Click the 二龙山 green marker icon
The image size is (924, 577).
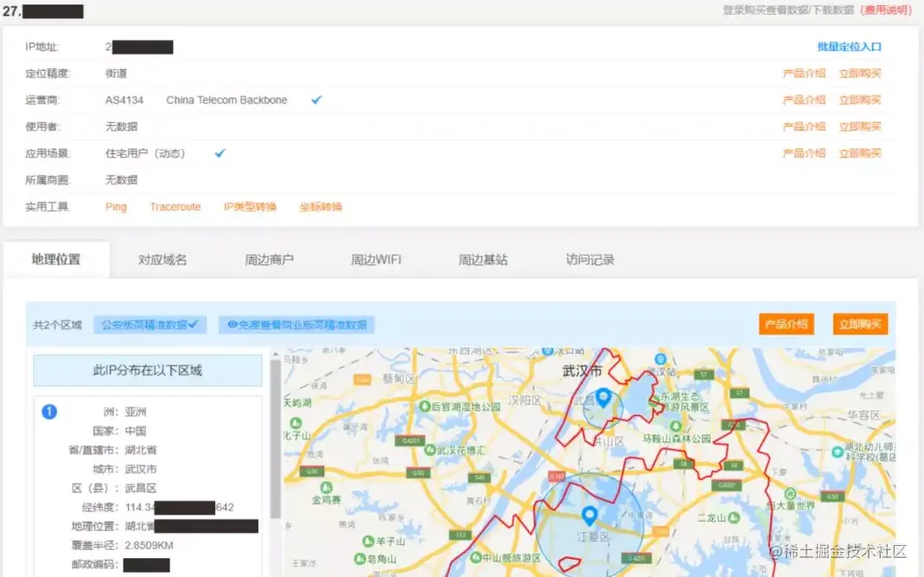tap(734, 517)
